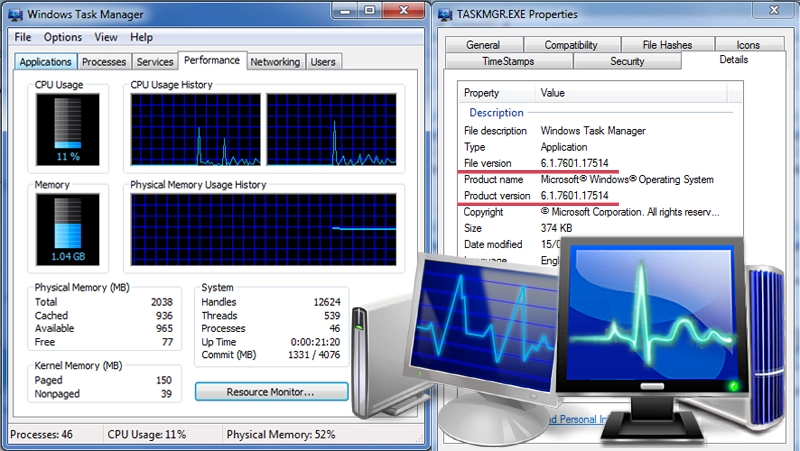
Task: Open the View menu in Task Manager
Action: pyautogui.click(x=106, y=37)
